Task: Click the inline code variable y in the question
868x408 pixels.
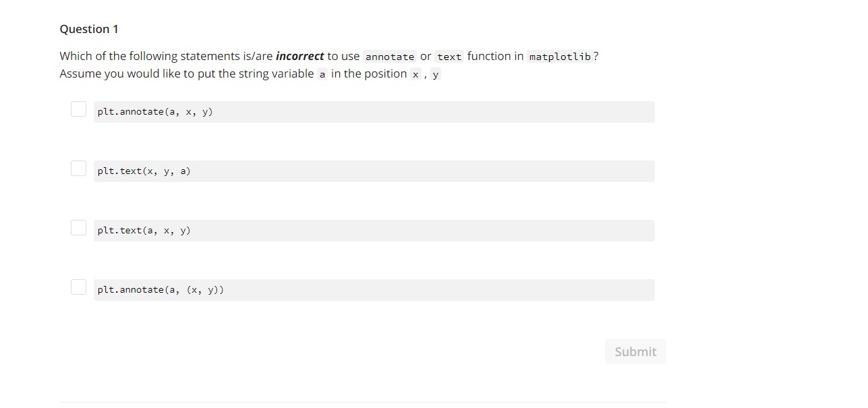Action: [436, 74]
